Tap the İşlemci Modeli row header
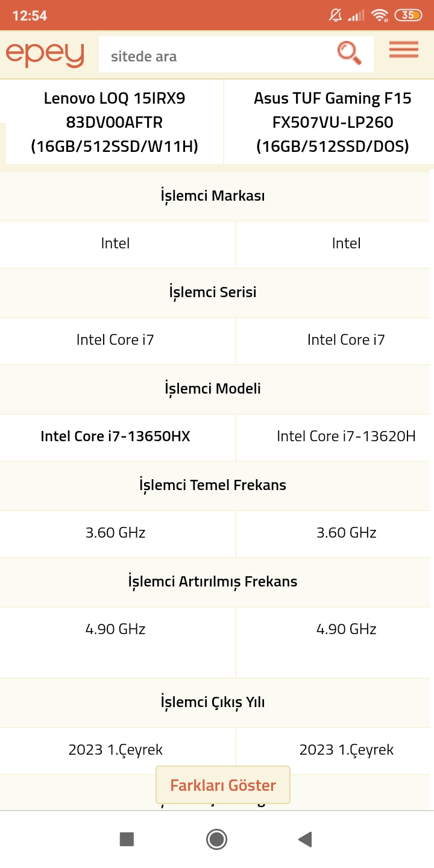Image resolution: width=434 pixels, height=868 pixels. coord(213,389)
